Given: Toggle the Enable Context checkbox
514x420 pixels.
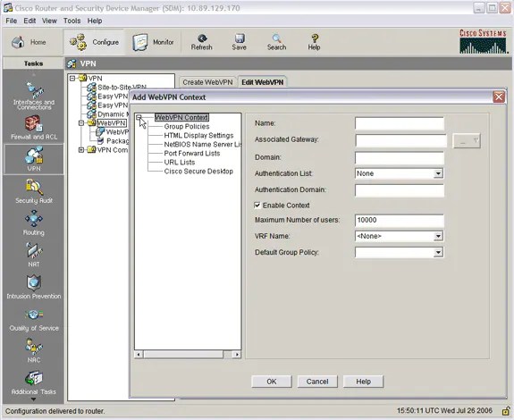Looking at the screenshot, I should click(x=257, y=206).
